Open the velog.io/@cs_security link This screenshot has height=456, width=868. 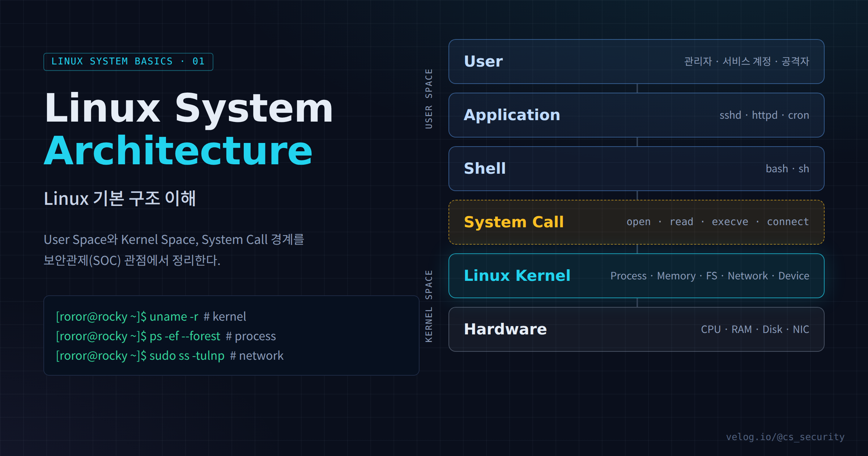tap(785, 437)
